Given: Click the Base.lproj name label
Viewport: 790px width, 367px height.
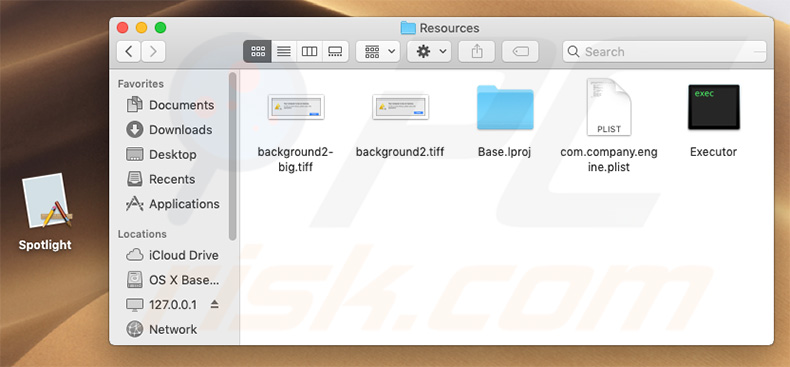Looking at the screenshot, I should [505, 152].
